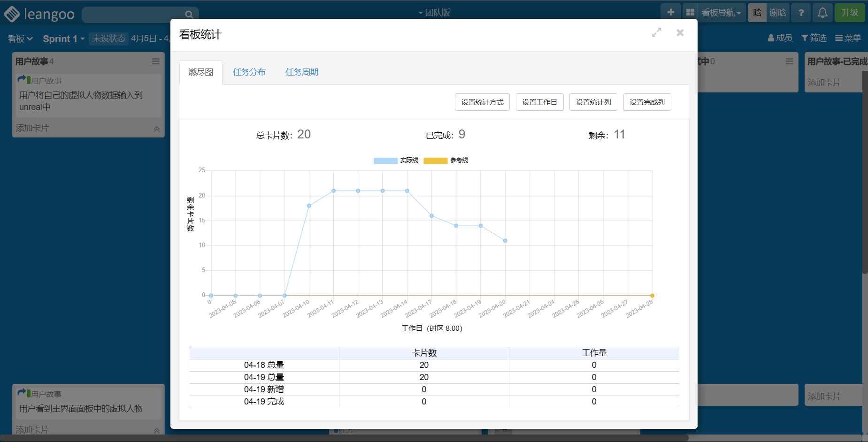Open list menu icon beside 中0 column
868x442 pixels.
click(x=789, y=61)
